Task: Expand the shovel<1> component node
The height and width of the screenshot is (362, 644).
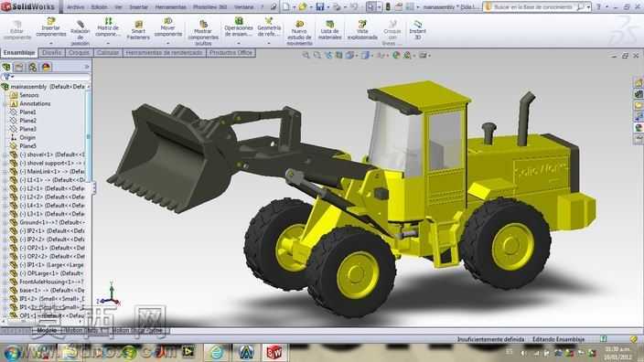Action: [x=5, y=154]
